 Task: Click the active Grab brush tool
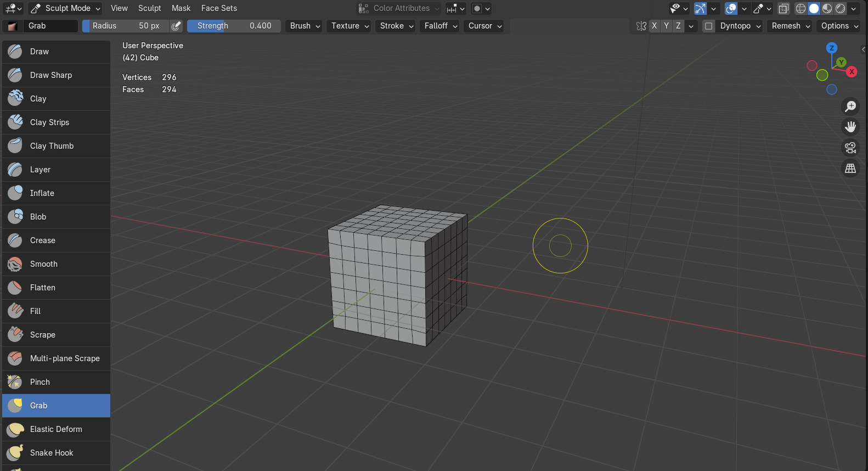[x=56, y=406]
